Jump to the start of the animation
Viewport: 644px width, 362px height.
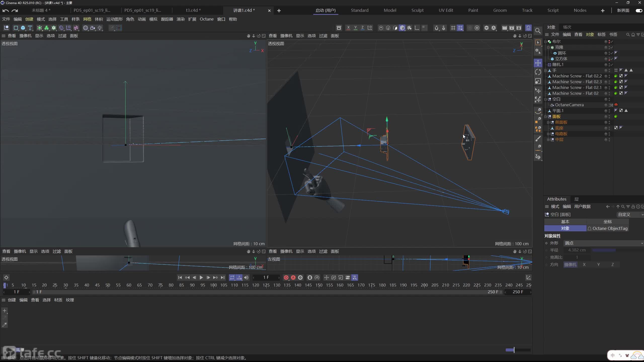pos(180,278)
